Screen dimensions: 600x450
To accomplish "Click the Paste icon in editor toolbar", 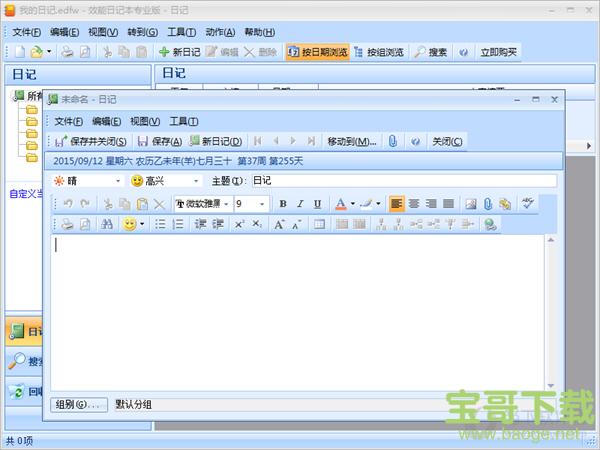I will pyautogui.click(x=142, y=204).
